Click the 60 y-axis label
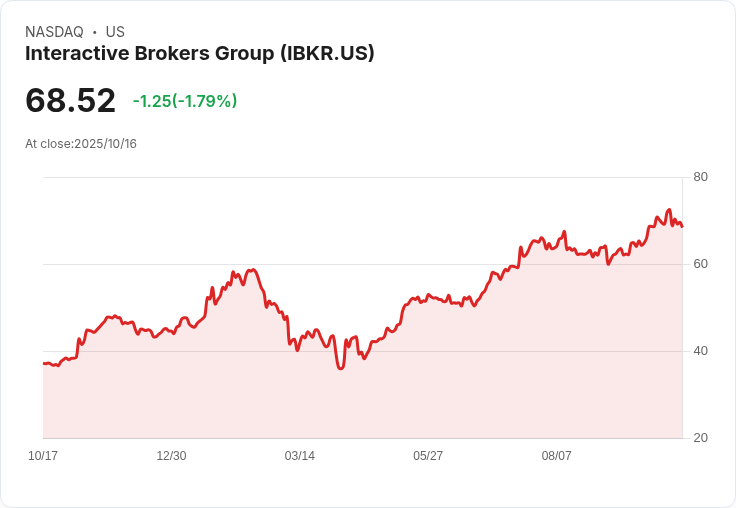Viewport: 736px width, 508px height. tap(700, 264)
